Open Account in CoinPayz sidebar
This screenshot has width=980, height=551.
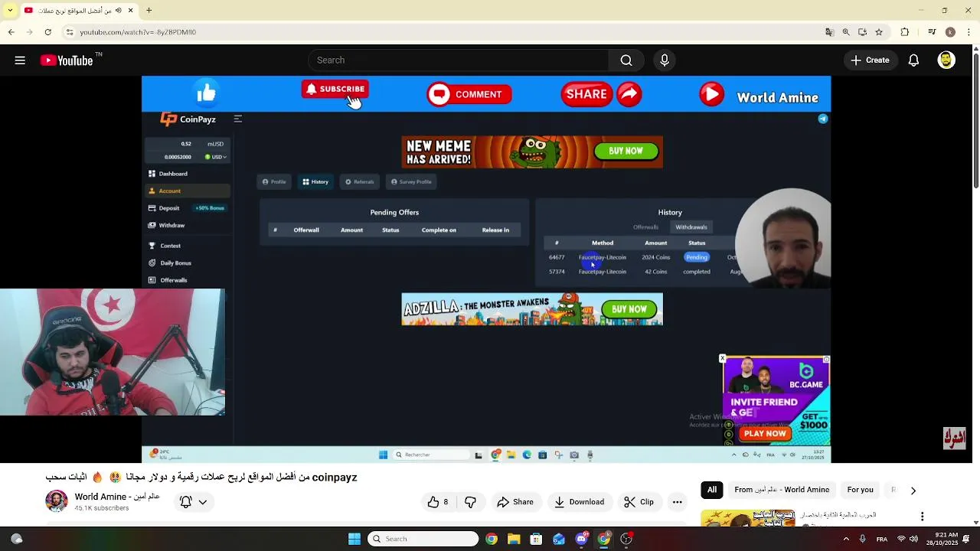(188, 191)
